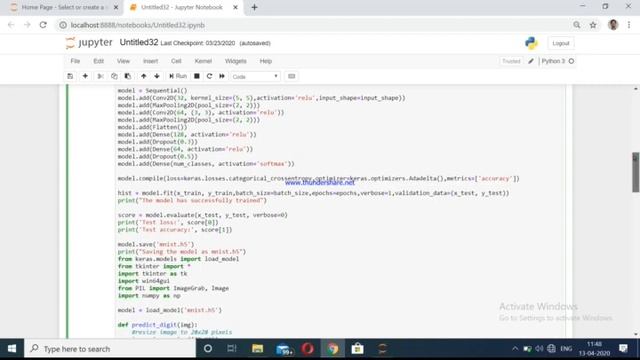This screenshot has height=360, width=640.
Task: Open File Explorer from taskbar
Action: 258,349
